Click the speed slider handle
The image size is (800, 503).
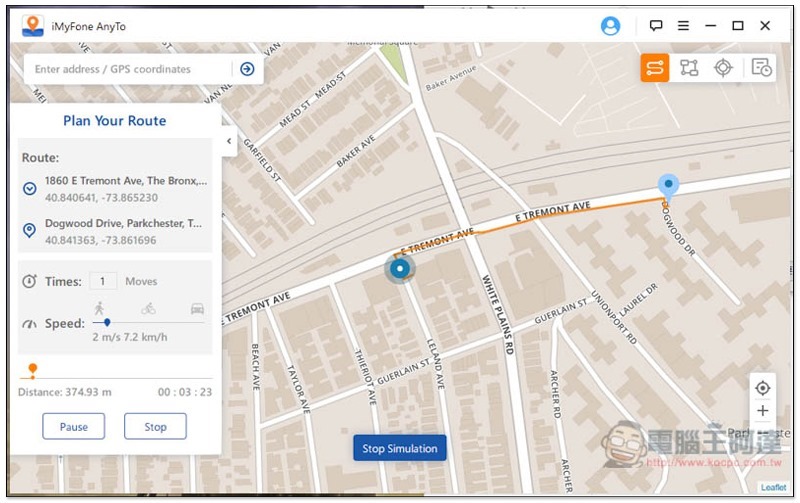click(x=107, y=322)
